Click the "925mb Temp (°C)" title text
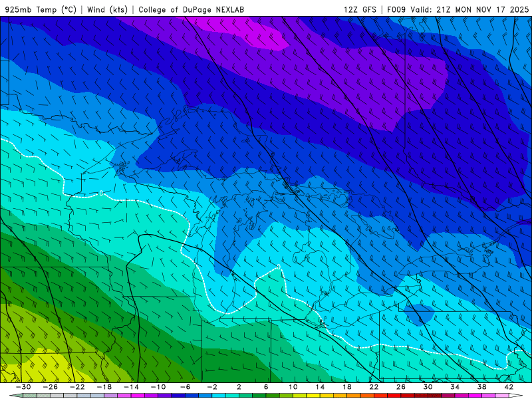Screen dimensions: 532x399 (x=41, y=9)
